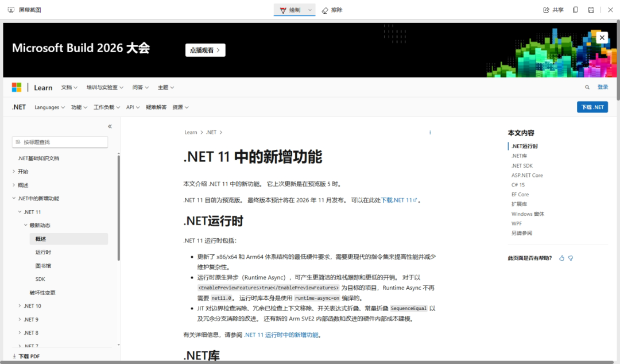Expand the .NET 8 tree node
620x364 pixels.
coord(20,333)
